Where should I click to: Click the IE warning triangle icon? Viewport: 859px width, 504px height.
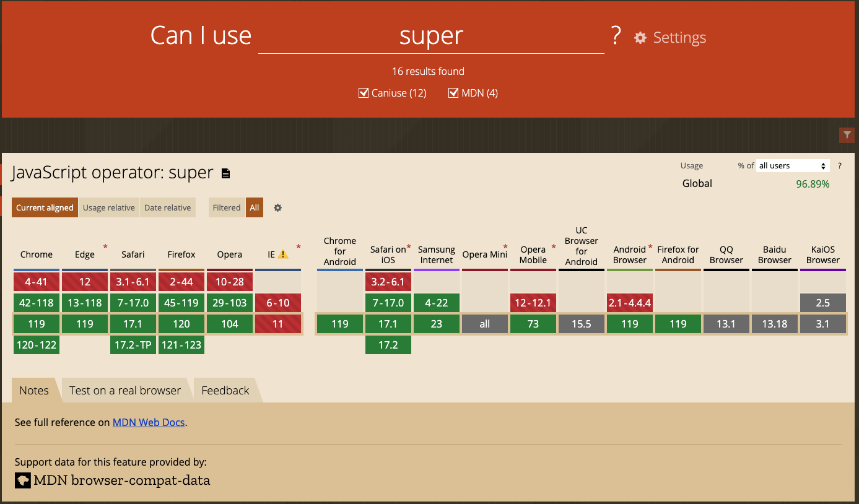[x=283, y=254]
